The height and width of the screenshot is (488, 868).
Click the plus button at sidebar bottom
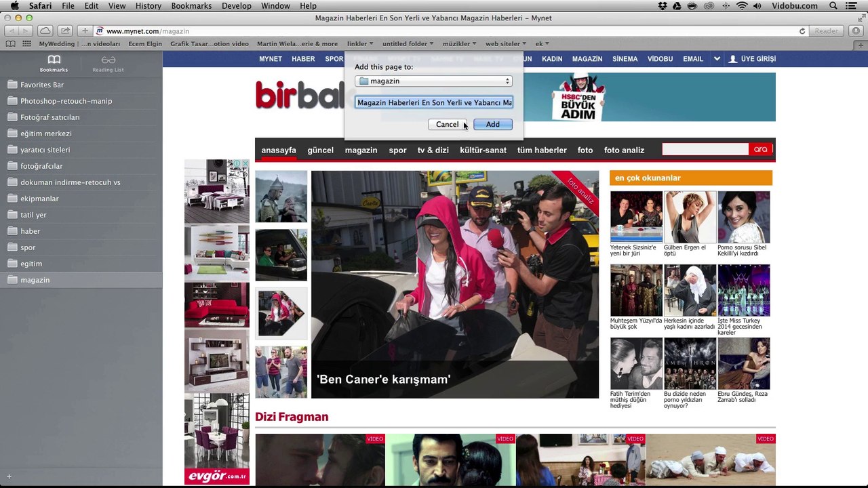9,476
